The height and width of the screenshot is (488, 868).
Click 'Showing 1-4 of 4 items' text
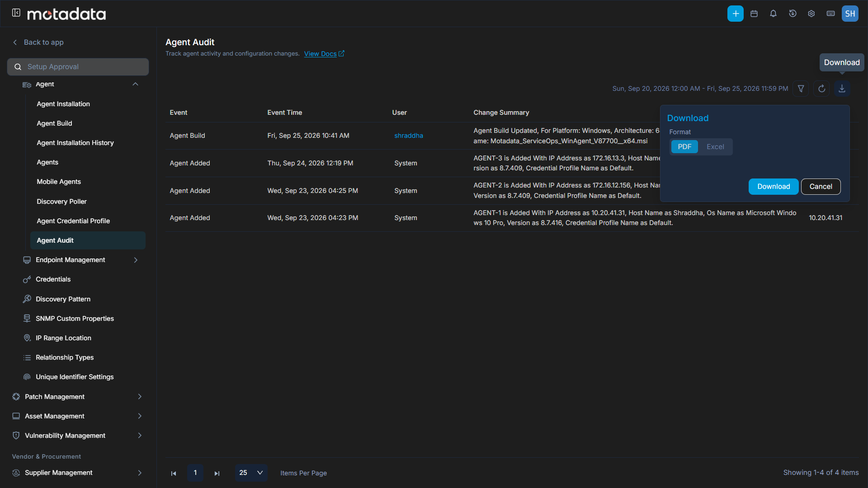(821, 473)
